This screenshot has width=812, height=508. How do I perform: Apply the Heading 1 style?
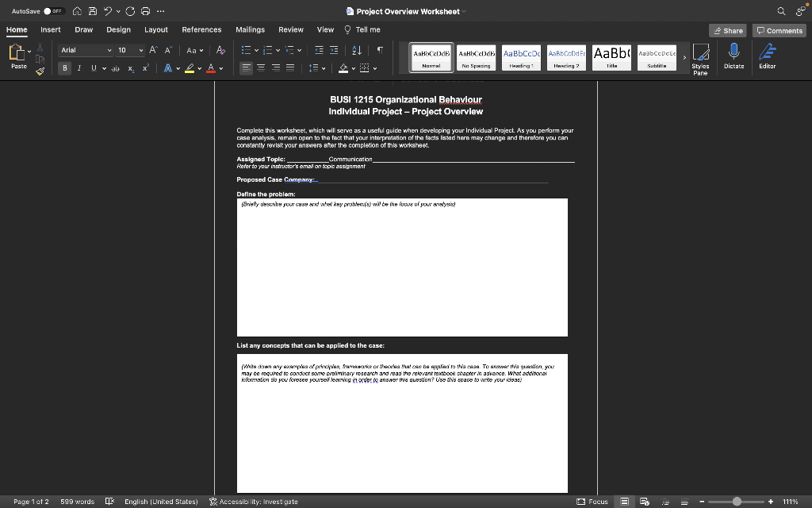522,57
